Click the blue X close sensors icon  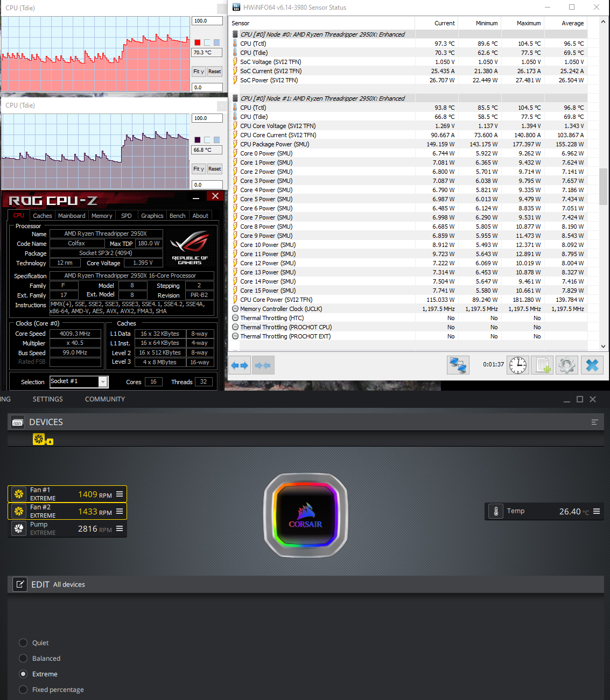tap(592, 365)
